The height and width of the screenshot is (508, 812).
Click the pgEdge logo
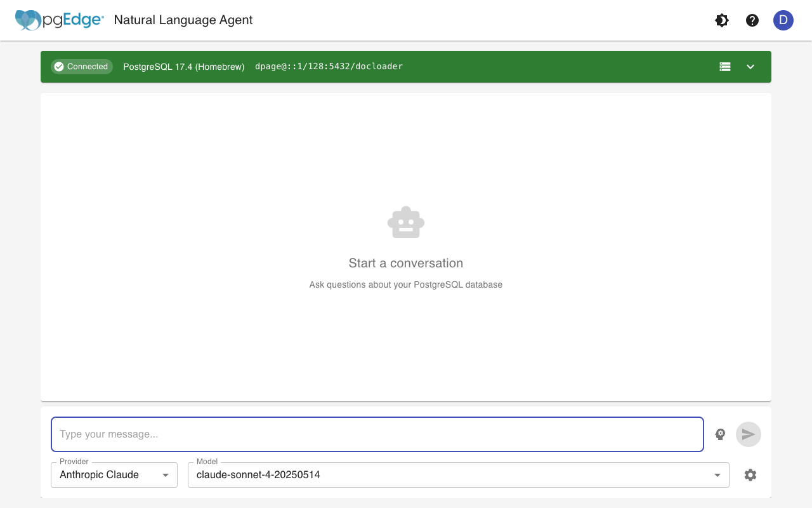tap(60, 20)
